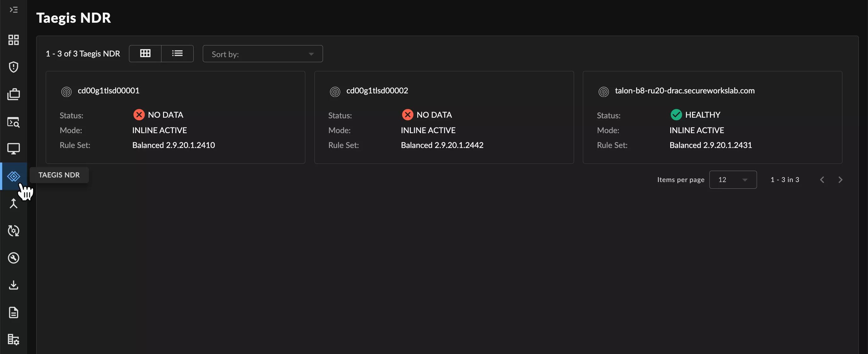
Task: Select the Taegis NDR sidebar icon
Action: (14, 176)
